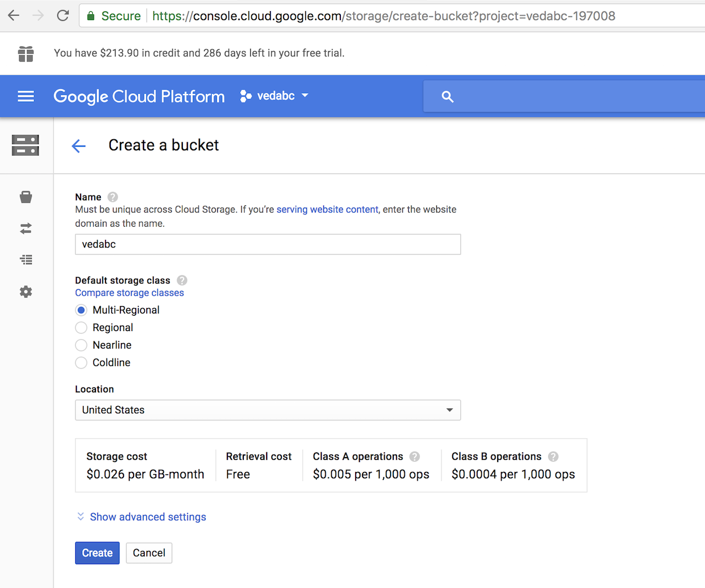The width and height of the screenshot is (705, 588).
Task: Open the Settings gear in sidebar
Action: point(26,292)
